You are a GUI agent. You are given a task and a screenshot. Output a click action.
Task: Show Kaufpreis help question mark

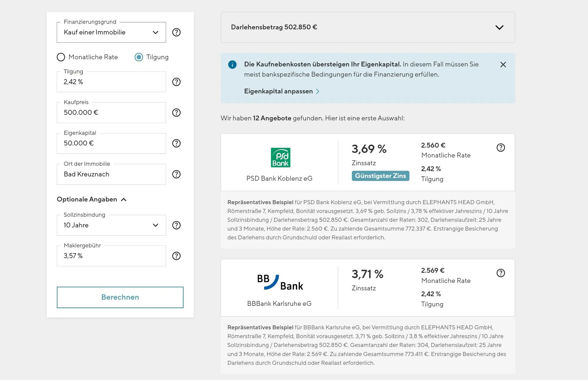[x=176, y=112]
